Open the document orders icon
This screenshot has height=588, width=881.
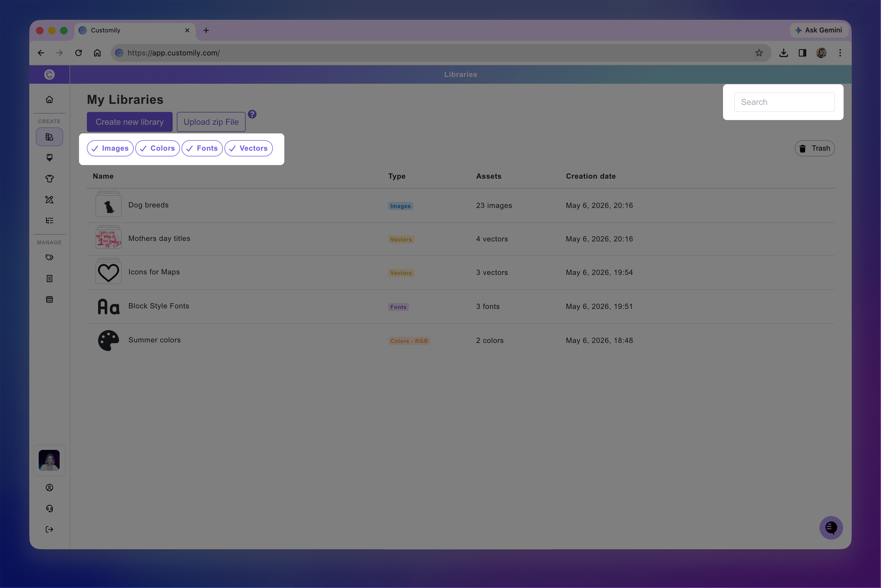coord(49,278)
